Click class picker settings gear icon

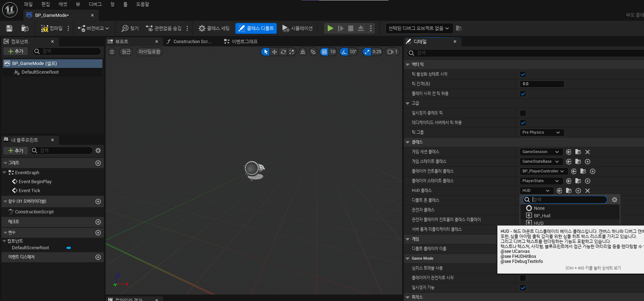click(615, 200)
